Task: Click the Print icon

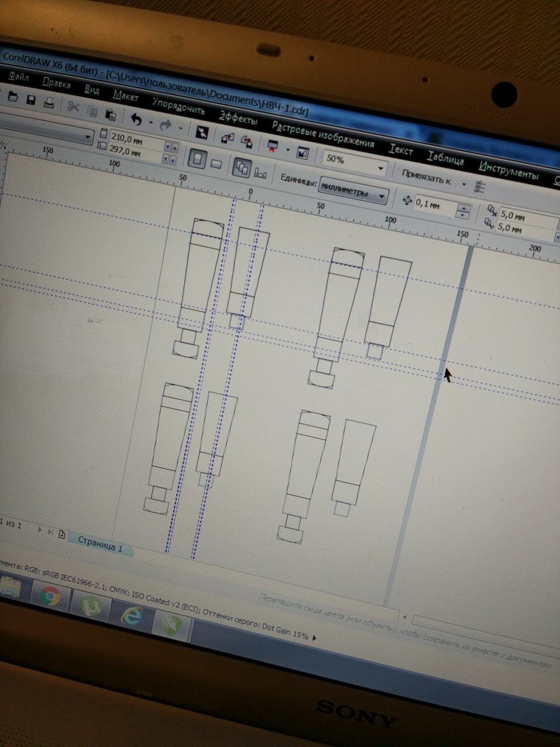Action: (x=50, y=103)
